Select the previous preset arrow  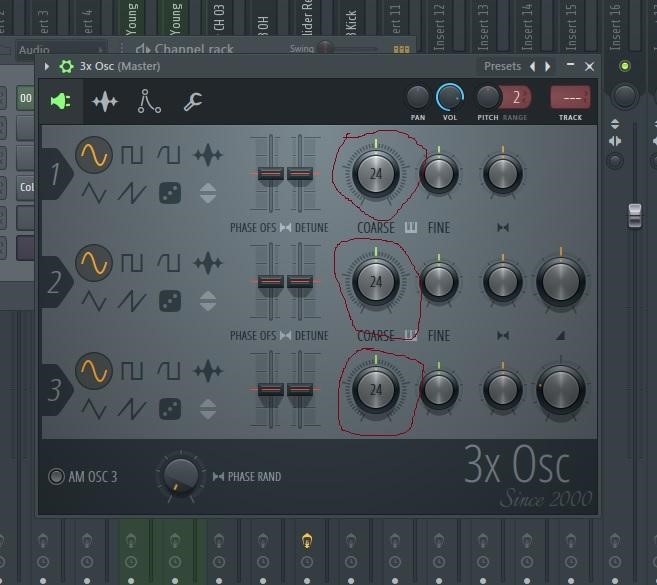533,66
